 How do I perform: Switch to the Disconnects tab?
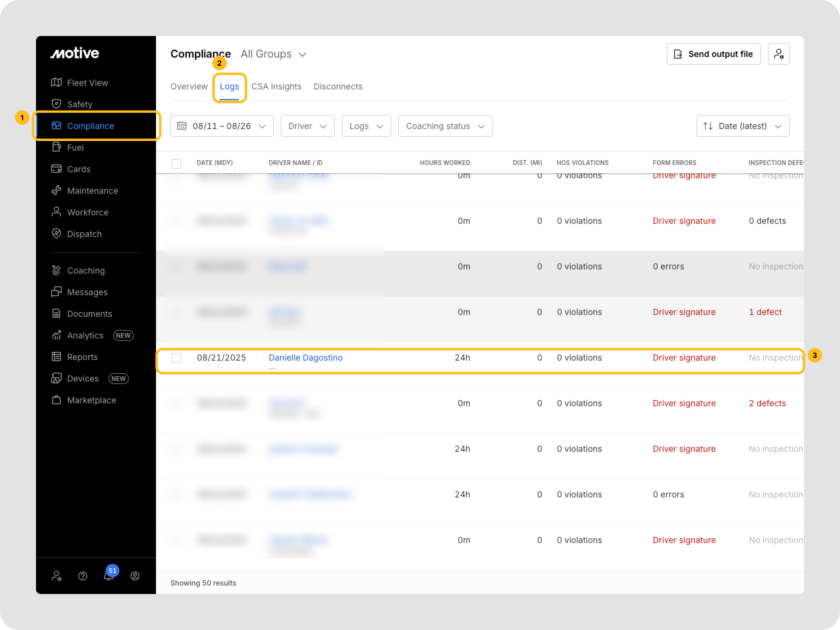click(x=337, y=87)
